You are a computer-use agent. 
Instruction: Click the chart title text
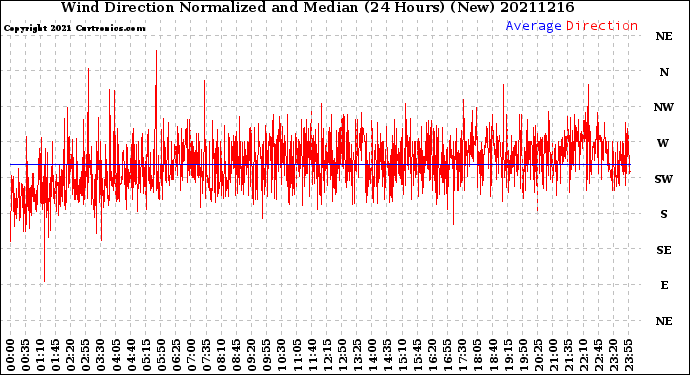coord(317,7)
